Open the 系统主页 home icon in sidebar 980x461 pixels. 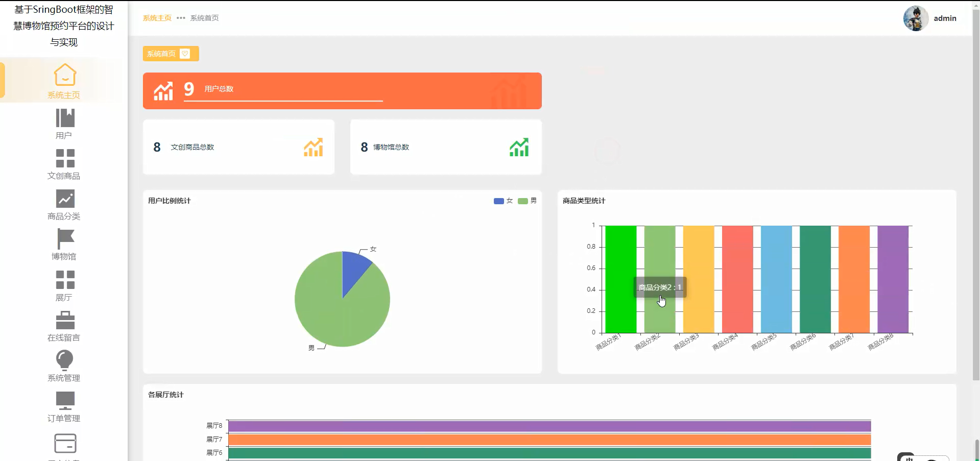click(x=65, y=75)
